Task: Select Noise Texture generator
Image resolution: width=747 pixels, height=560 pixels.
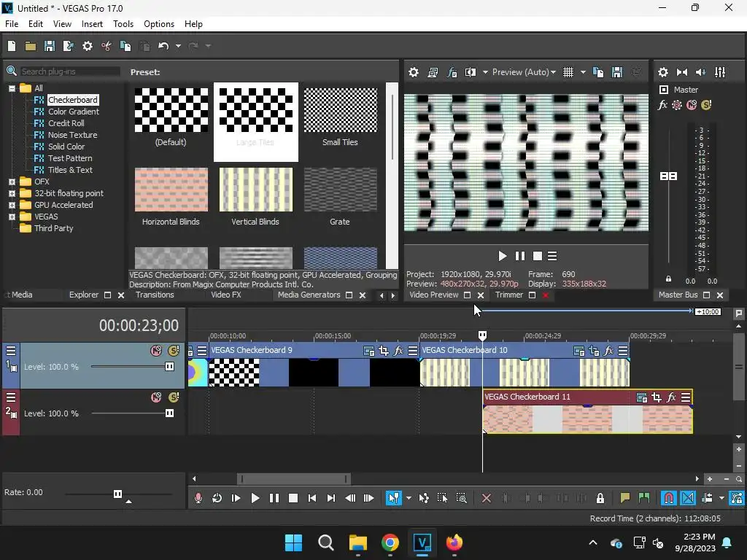Action: tap(72, 135)
